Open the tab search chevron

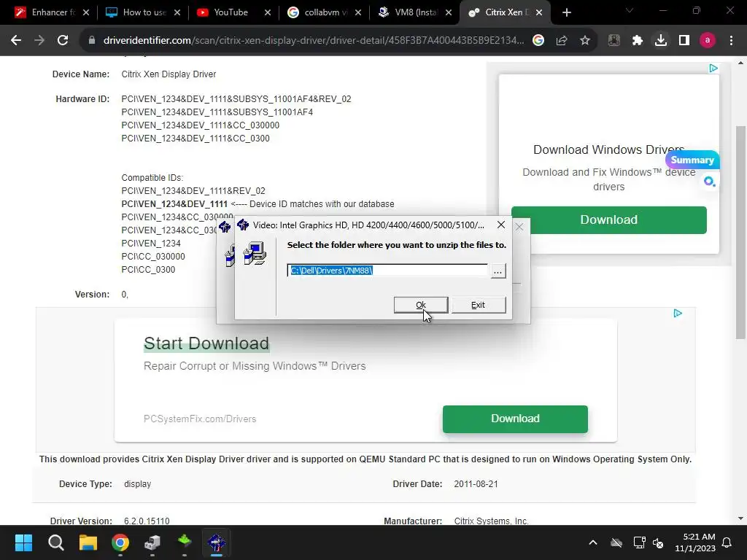[630, 10]
